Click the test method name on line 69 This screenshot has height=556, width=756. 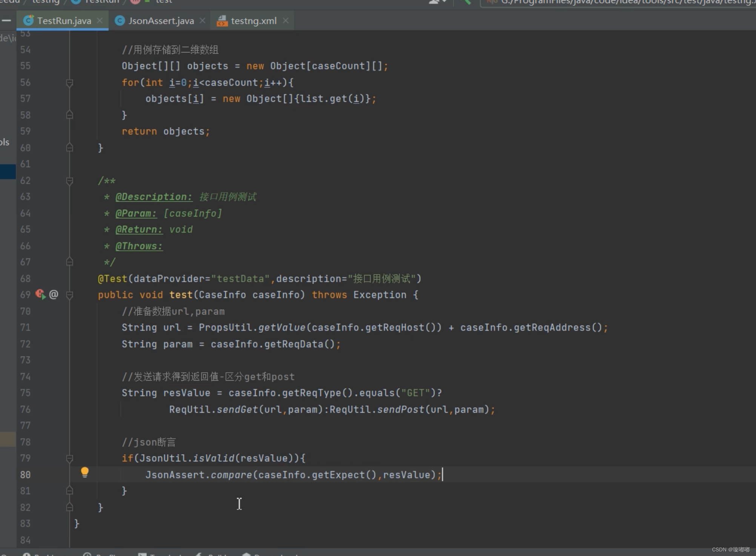click(x=181, y=295)
